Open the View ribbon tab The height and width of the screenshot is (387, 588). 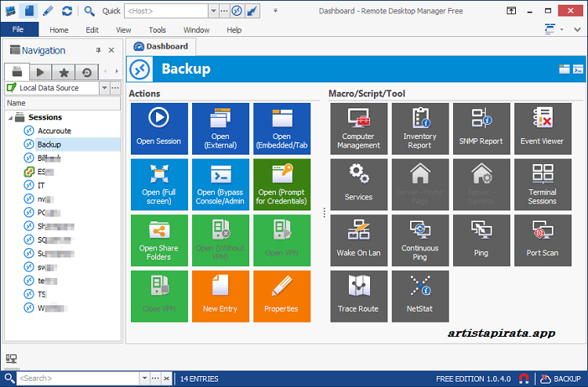(x=123, y=30)
